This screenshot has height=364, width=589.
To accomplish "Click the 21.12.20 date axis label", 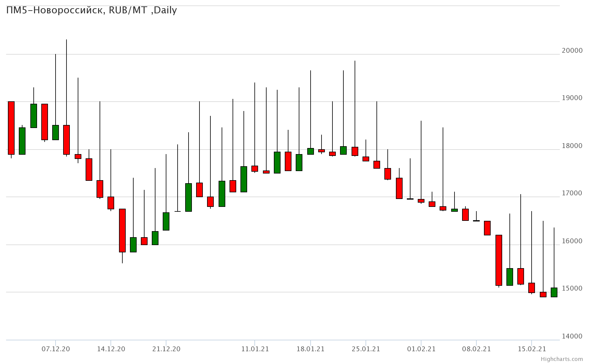I will pos(166,349).
